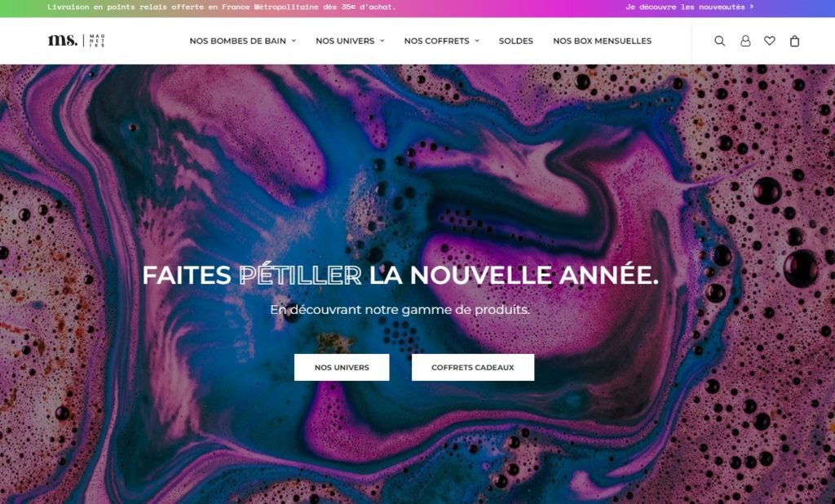
Task: Click arrow next to 'Je découvre les nouveautés'
Action: [751, 7]
